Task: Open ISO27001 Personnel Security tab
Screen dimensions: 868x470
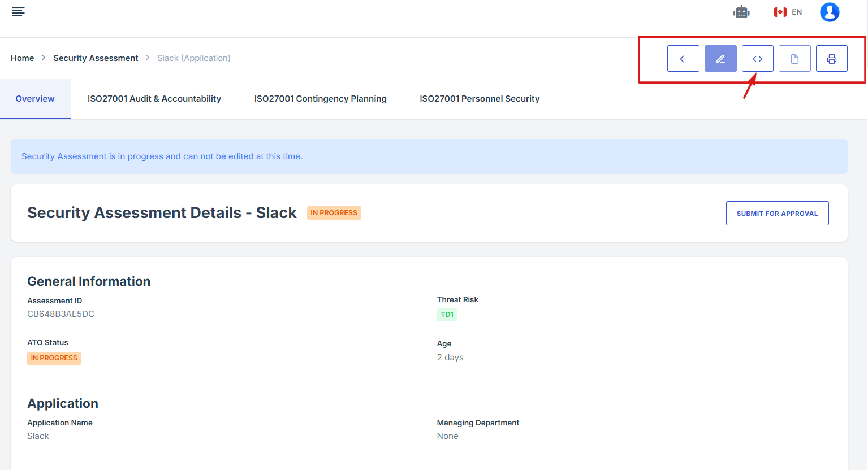Action: coord(480,99)
